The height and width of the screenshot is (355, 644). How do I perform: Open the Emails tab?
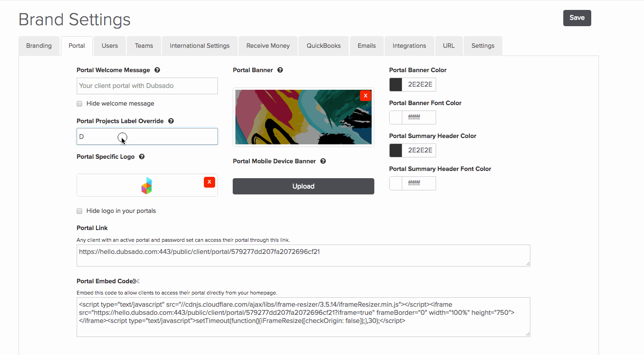pos(367,46)
